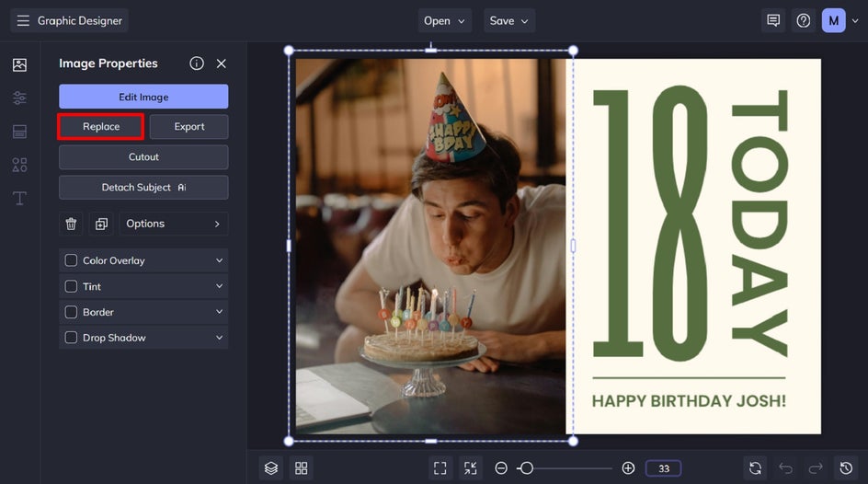Screen dimensions: 868x484
Task: Open the Open dropdown menu
Action: (x=445, y=20)
